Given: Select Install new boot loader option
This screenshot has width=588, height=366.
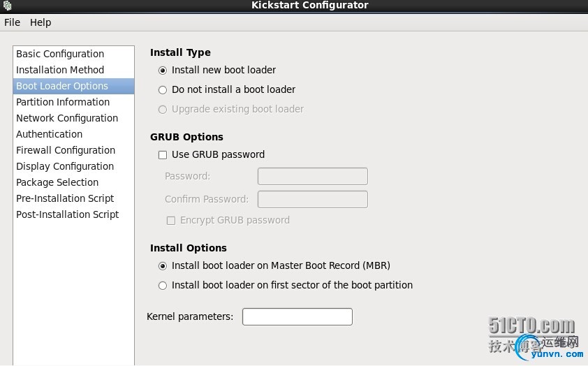Looking at the screenshot, I should click(163, 71).
